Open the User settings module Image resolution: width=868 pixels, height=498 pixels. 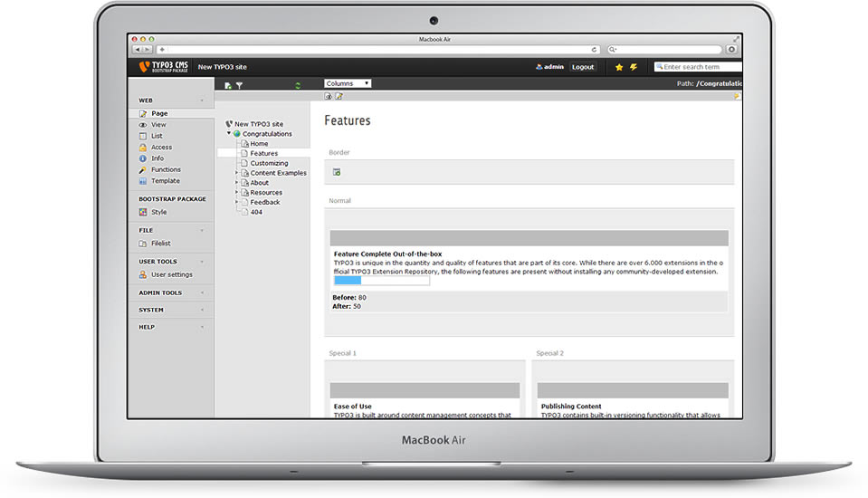(x=171, y=274)
